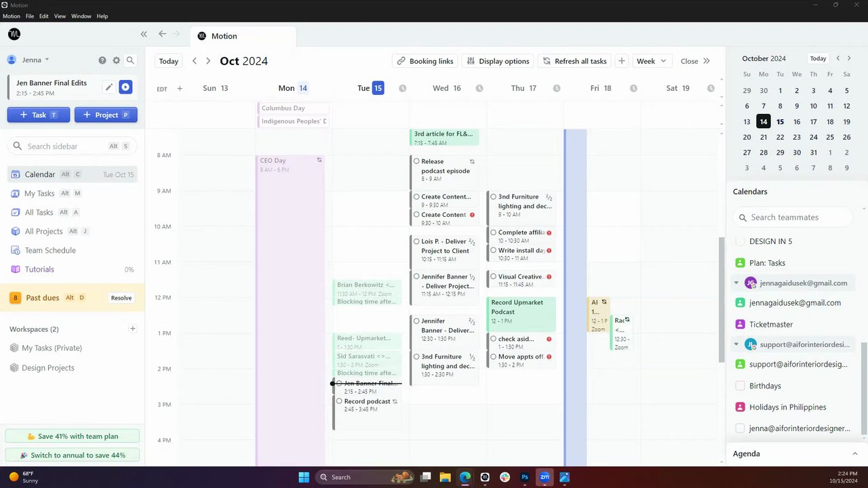Screen dimensions: 868x488
Task: Toggle DESIGN IN 5 calendar checkbox
Action: pyautogui.click(x=741, y=241)
